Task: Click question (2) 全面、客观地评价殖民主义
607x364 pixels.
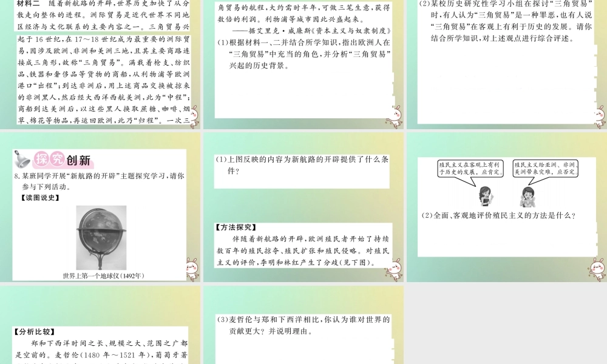Action: pos(498,215)
